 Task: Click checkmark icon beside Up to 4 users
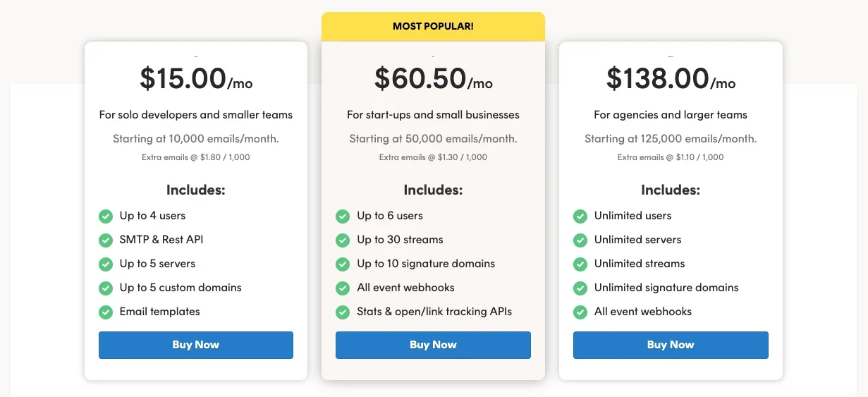pos(106,216)
